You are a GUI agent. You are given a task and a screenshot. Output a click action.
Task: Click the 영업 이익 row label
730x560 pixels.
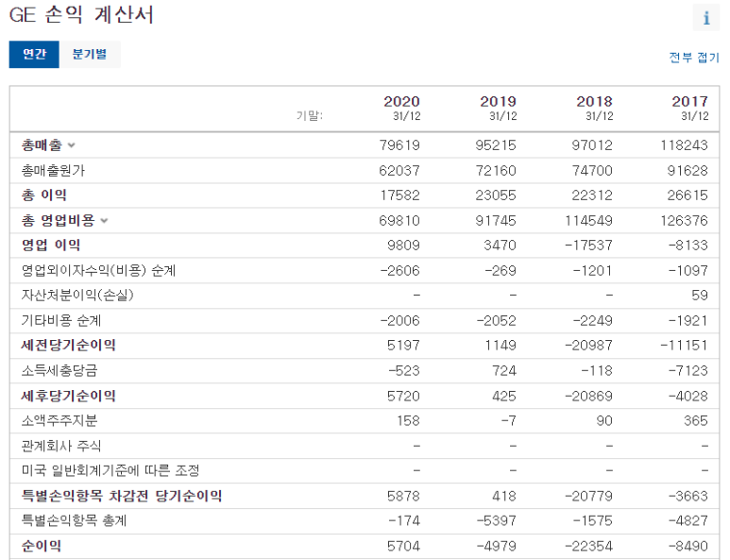tap(51, 245)
